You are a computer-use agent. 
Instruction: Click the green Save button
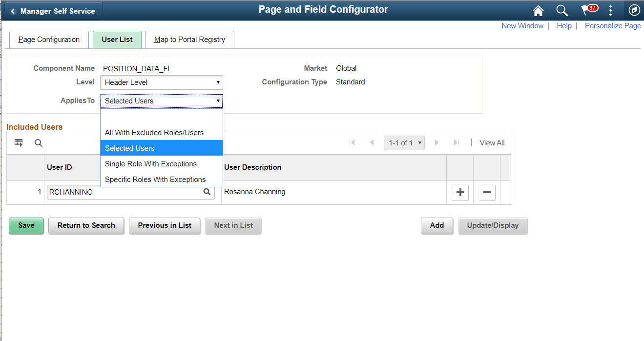click(26, 225)
